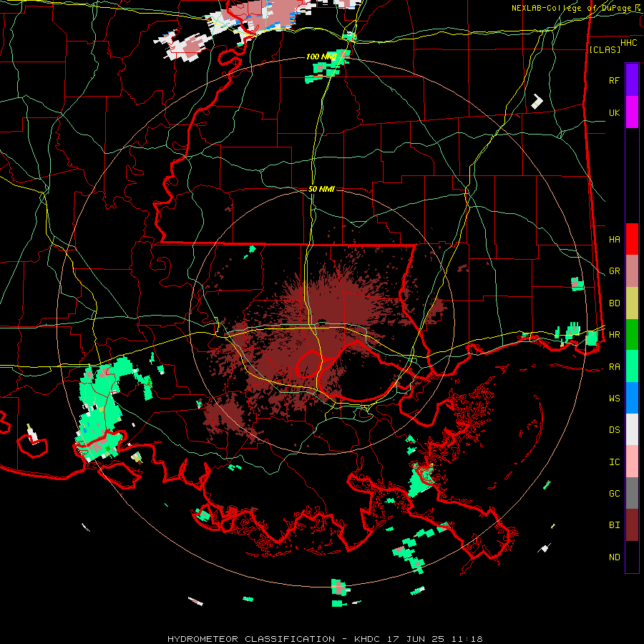Viewport: 644px width, 644px height.
Task: Click the DS white legend swatch
Action: click(632, 430)
